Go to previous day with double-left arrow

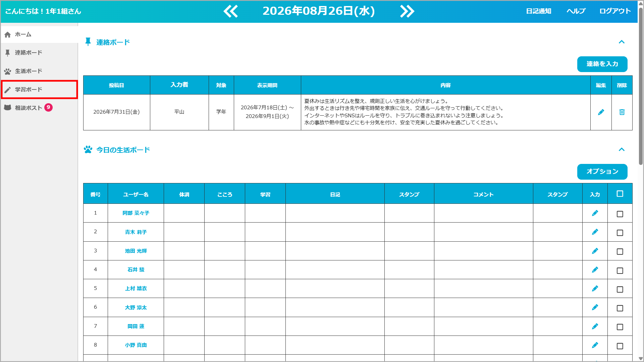coord(231,11)
